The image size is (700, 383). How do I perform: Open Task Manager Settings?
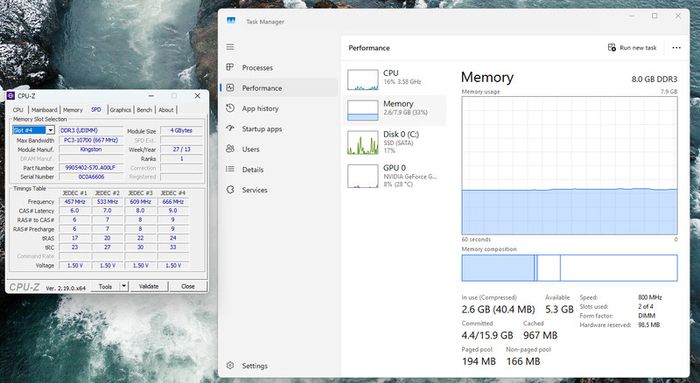(x=254, y=366)
